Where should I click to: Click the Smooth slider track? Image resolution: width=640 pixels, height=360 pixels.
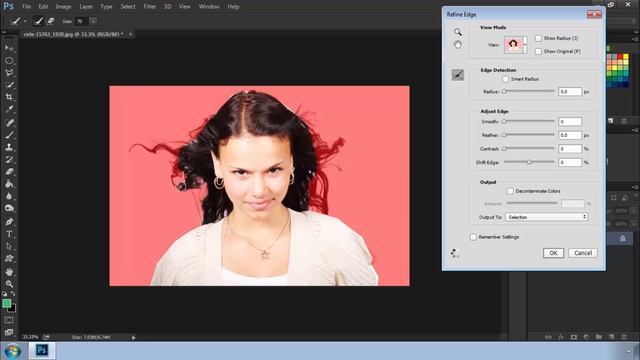click(529, 121)
